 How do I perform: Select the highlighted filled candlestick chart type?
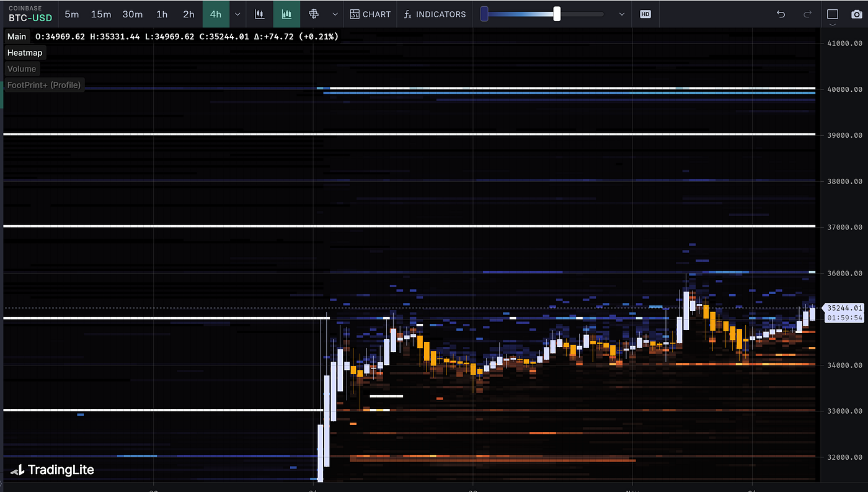pyautogui.click(x=286, y=14)
